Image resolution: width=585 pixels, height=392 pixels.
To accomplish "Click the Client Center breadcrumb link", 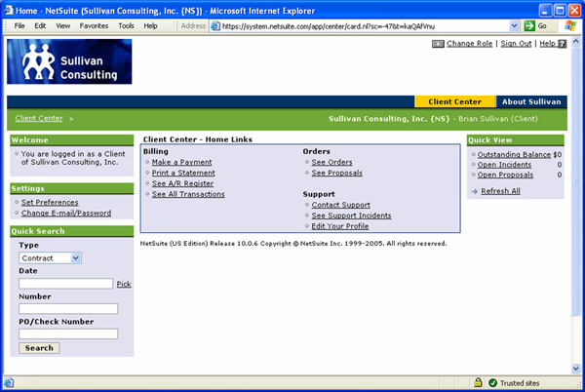I will pos(39,118).
